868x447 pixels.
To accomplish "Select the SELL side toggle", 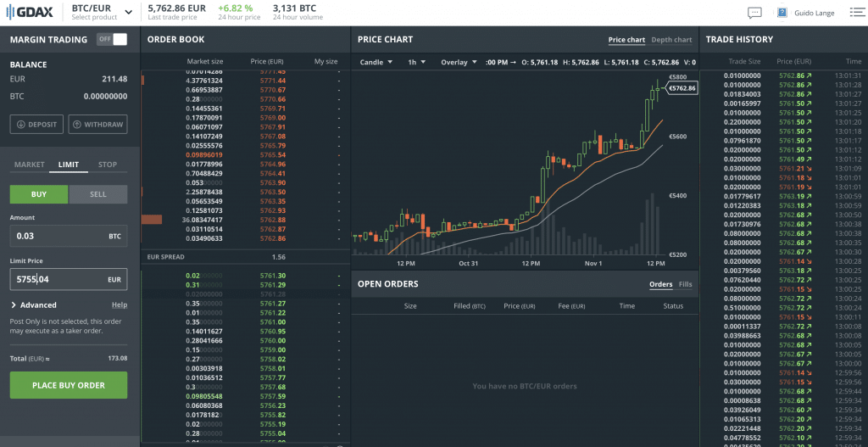I will click(98, 194).
